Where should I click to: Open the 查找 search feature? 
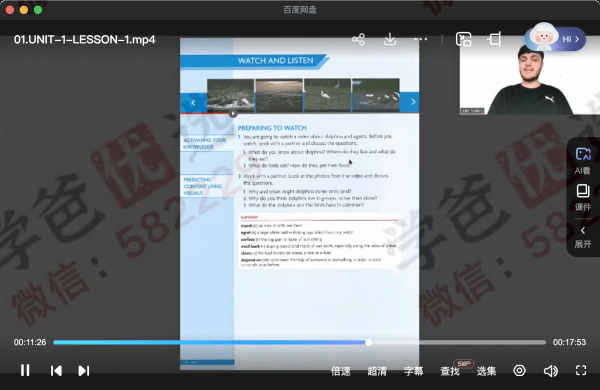[x=450, y=371]
